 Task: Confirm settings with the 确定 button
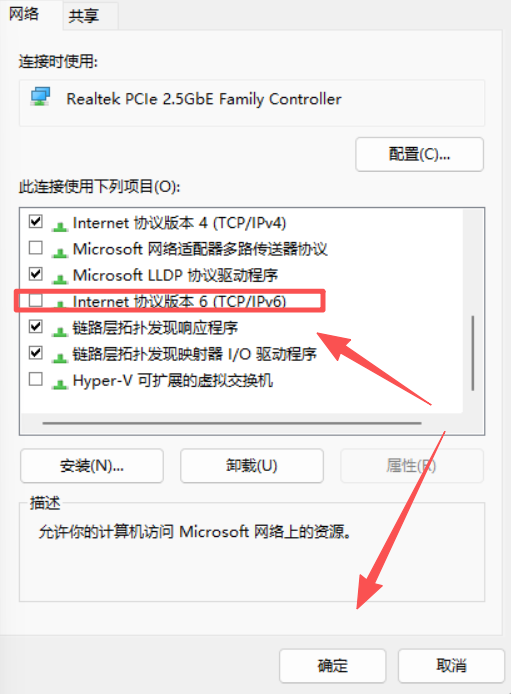[x=333, y=666]
